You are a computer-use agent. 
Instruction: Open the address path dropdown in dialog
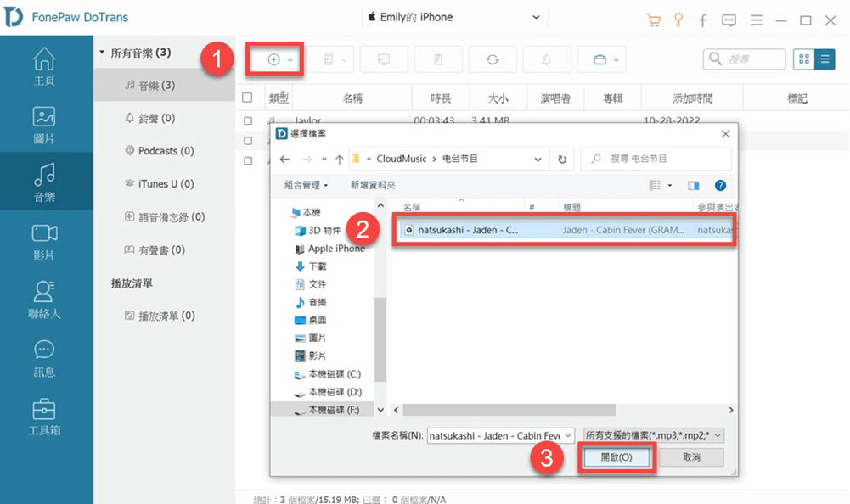point(538,159)
